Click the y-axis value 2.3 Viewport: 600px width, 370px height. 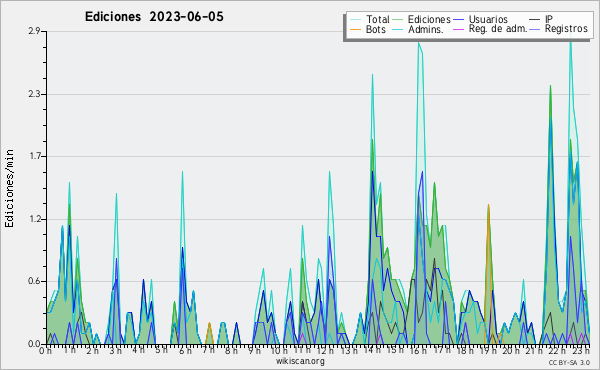(x=34, y=94)
